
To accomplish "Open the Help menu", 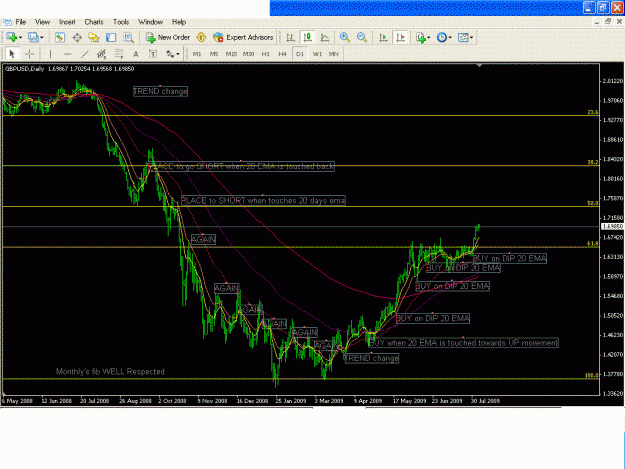I will [x=179, y=22].
